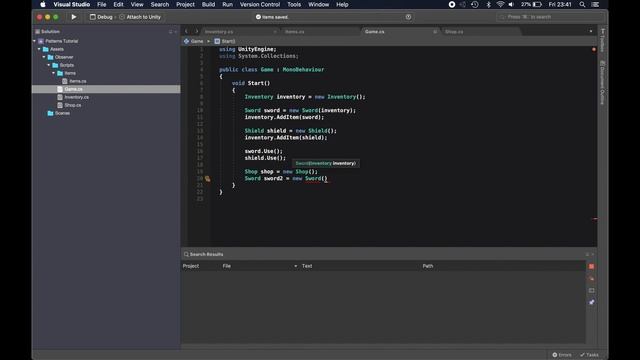Close the Inventory.cs editor tab

[275, 31]
